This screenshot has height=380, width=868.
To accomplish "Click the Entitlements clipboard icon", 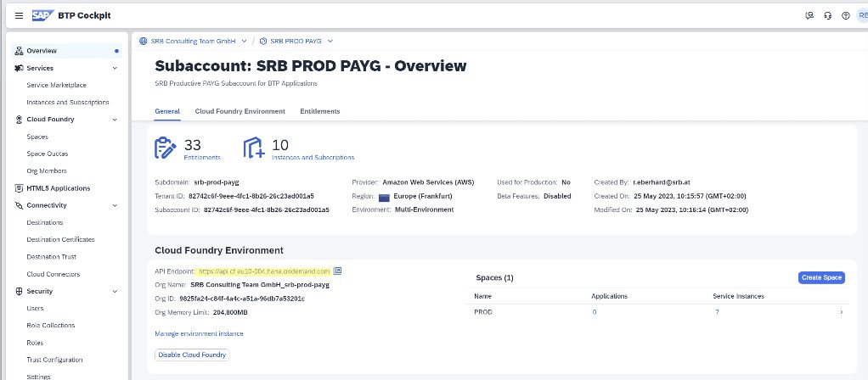I will click(x=165, y=148).
